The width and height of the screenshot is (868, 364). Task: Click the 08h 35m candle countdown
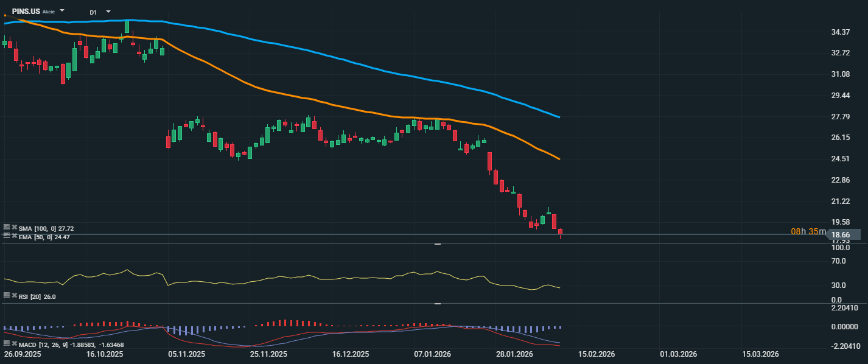coord(808,231)
